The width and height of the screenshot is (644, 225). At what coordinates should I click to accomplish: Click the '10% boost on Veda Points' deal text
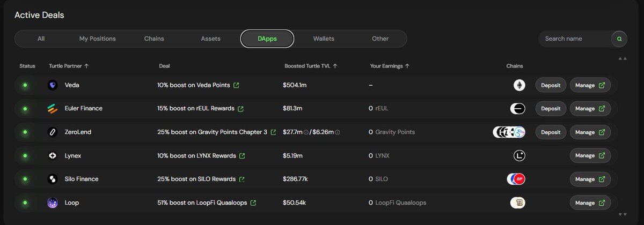(x=194, y=85)
